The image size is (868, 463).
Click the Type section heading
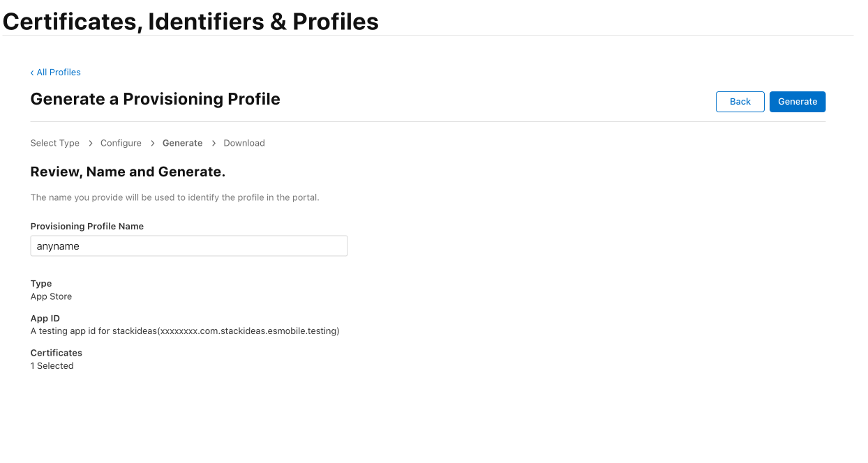40,283
